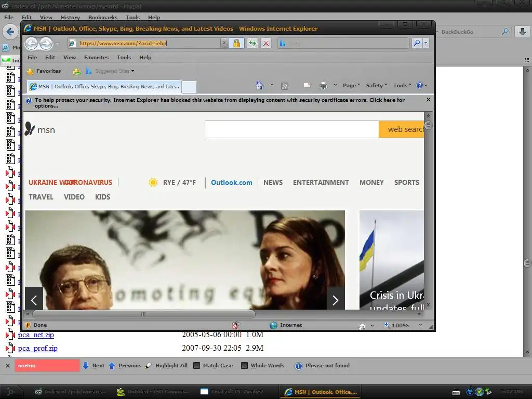
Task: Click the red stop loading icon
Action: pos(266,43)
